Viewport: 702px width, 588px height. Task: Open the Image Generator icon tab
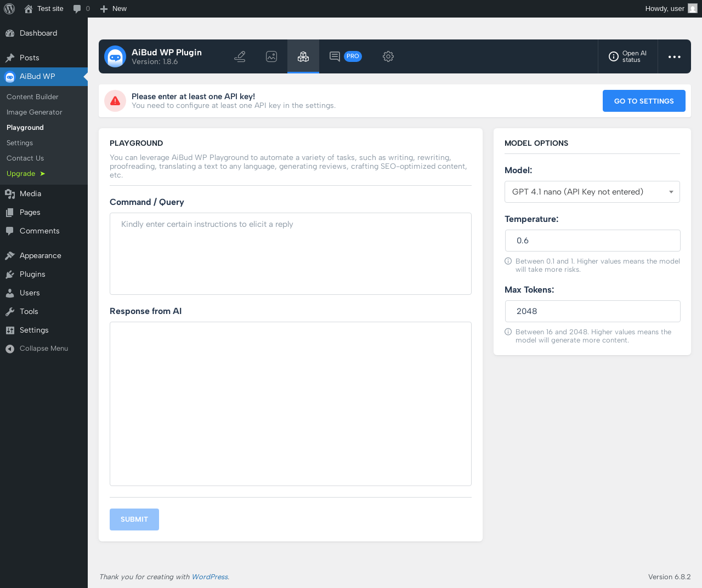pyautogui.click(x=271, y=56)
